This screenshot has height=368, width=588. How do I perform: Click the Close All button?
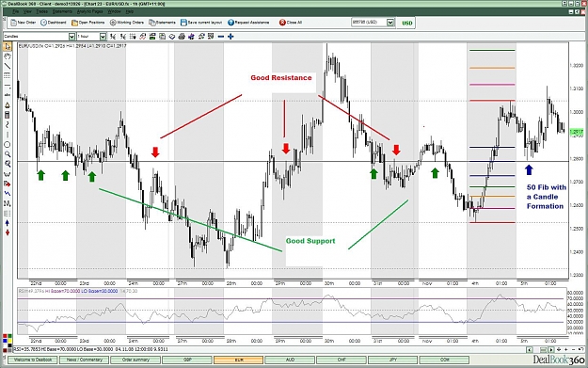click(291, 23)
